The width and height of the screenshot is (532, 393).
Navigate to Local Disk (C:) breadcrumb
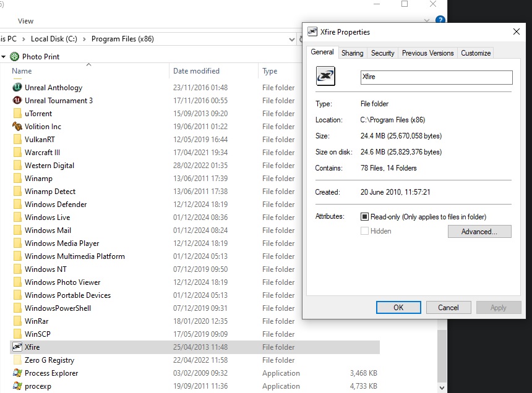tap(54, 39)
